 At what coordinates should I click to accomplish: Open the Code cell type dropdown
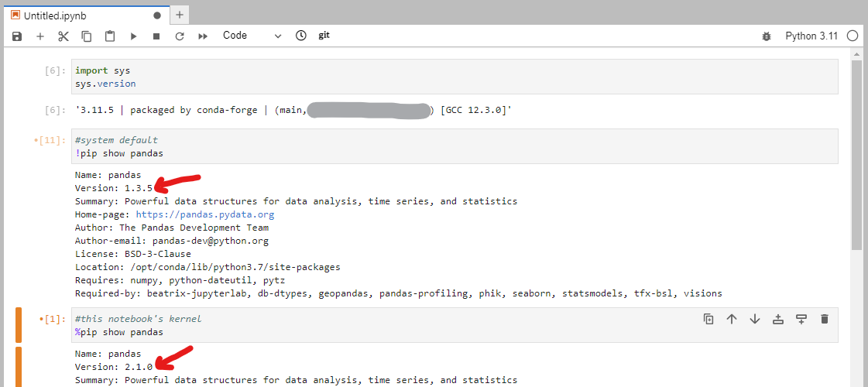point(252,36)
